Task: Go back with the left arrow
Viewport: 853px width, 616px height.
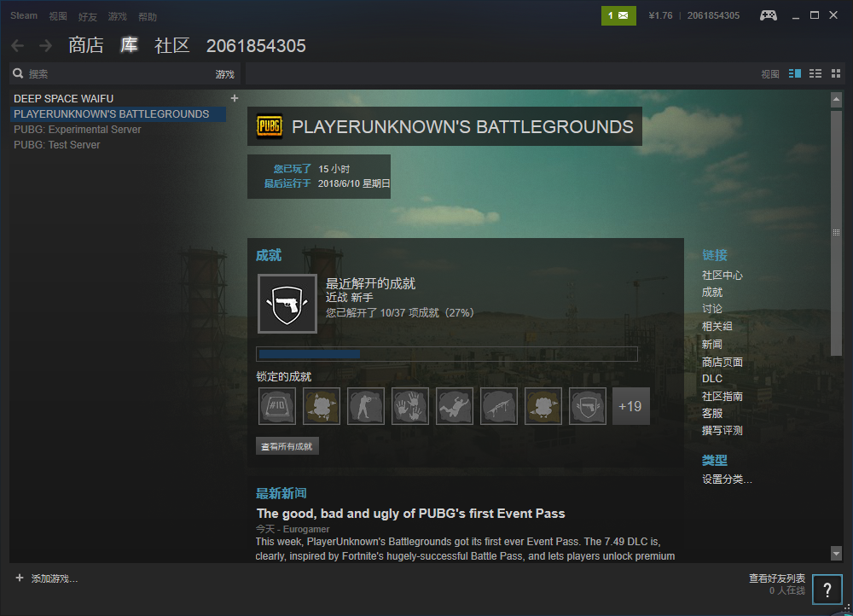Action: pos(17,46)
